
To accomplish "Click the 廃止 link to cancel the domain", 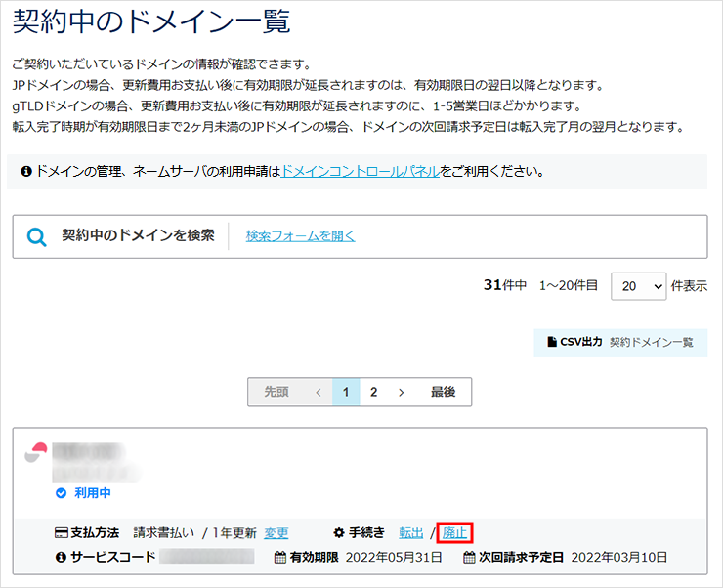I will (x=454, y=533).
